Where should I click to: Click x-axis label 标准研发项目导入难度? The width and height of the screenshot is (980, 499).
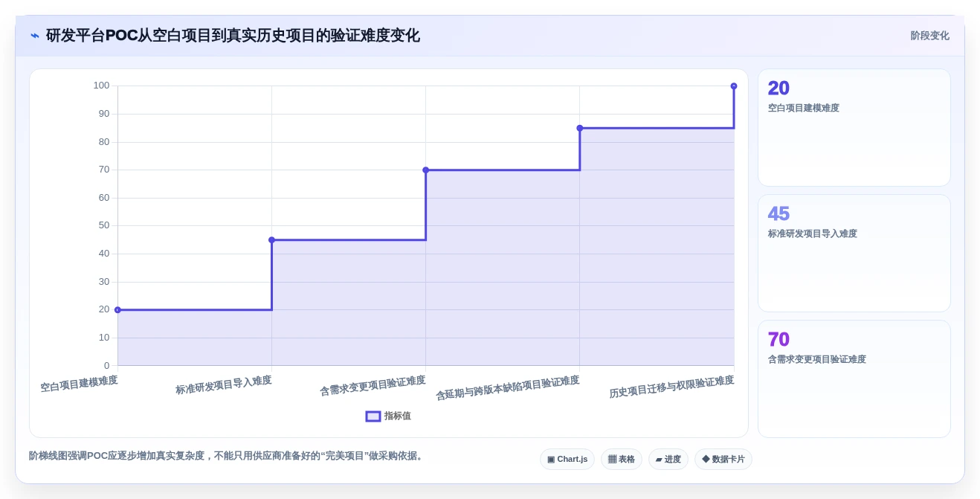point(224,385)
